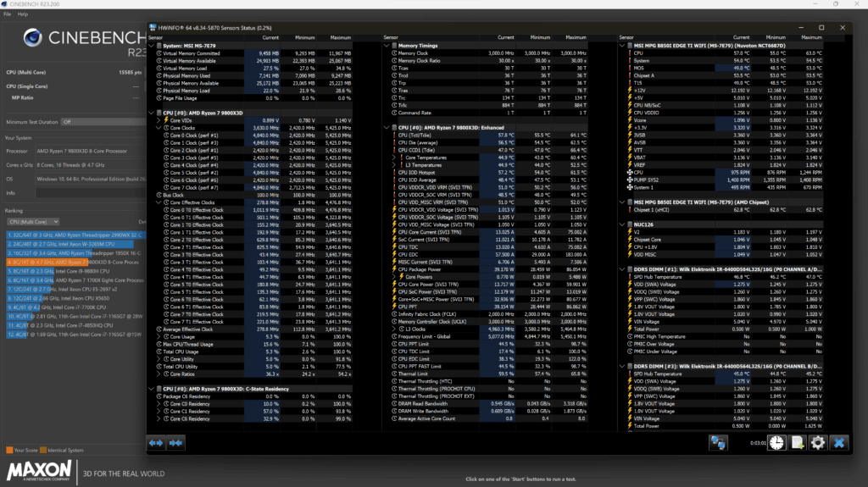Click the thermometer icon beside MOS

[x=630, y=68]
